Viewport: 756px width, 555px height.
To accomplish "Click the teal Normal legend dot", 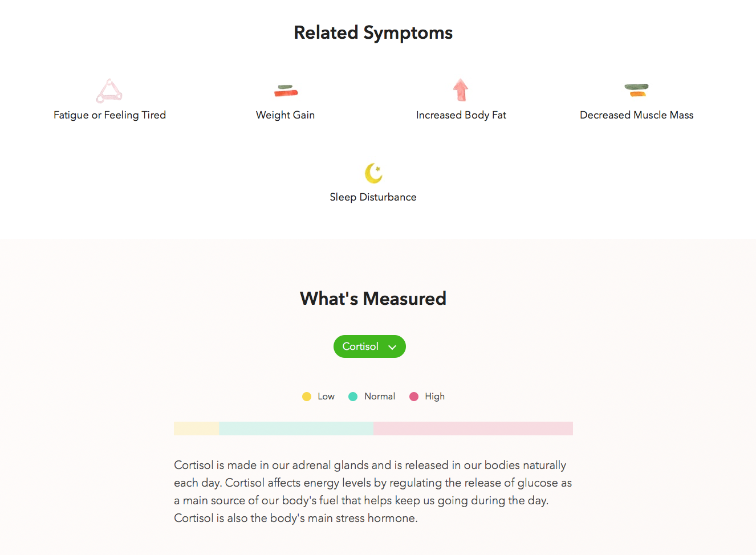I will (x=353, y=397).
